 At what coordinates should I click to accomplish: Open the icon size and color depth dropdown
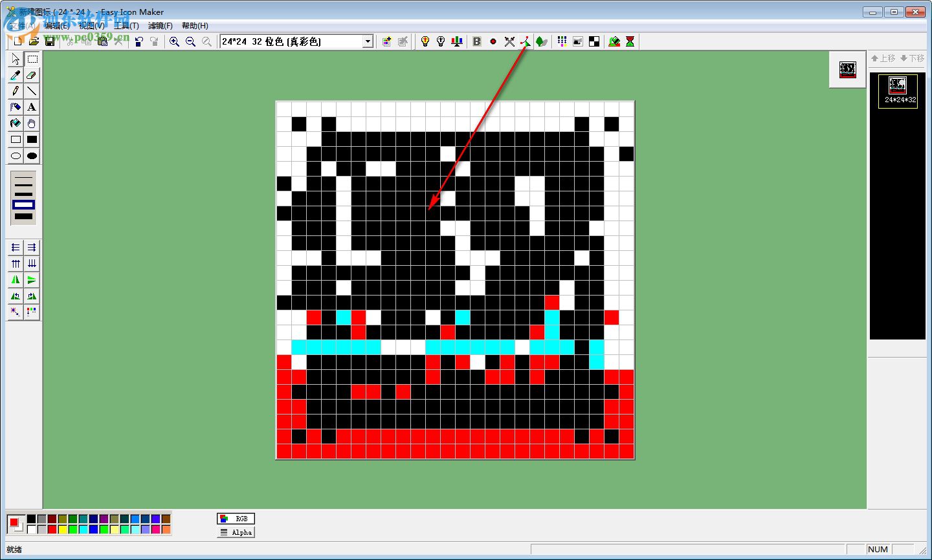click(367, 41)
